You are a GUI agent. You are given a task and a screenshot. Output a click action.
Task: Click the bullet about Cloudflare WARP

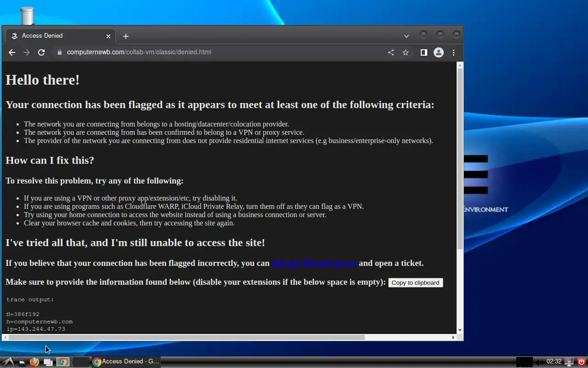(194, 207)
